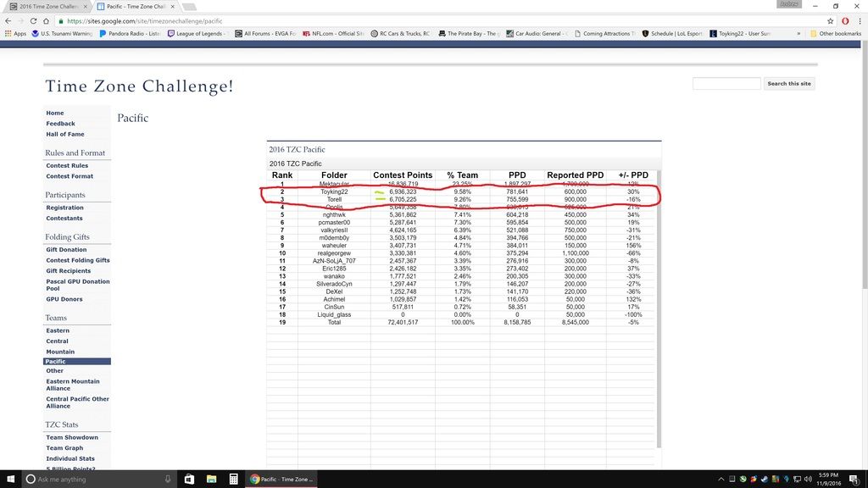Open the Opera extension icon in toolbar
Viewport: 868px width, 488px height.
click(x=845, y=20)
